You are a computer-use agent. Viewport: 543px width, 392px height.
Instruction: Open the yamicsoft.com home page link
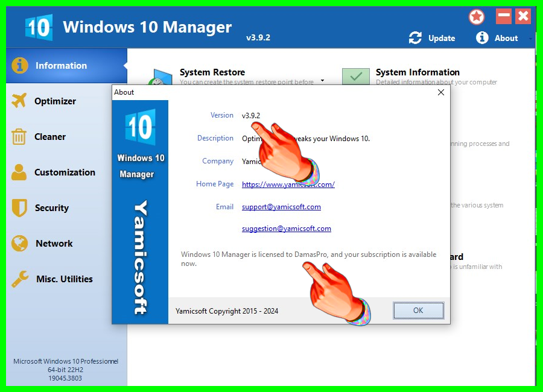tap(288, 184)
